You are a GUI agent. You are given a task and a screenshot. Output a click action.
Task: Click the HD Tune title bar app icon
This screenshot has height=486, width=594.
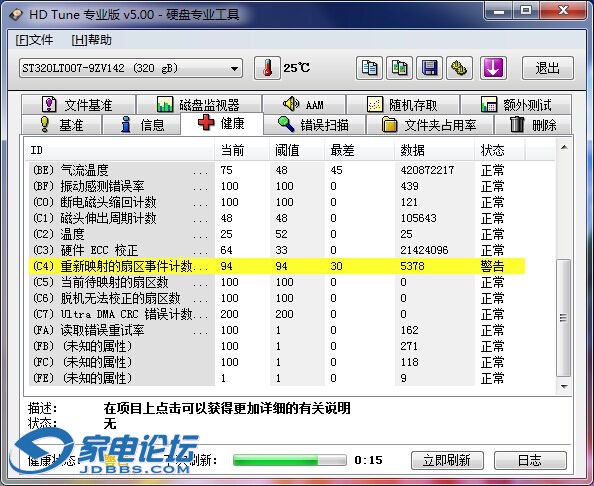tap(16, 14)
